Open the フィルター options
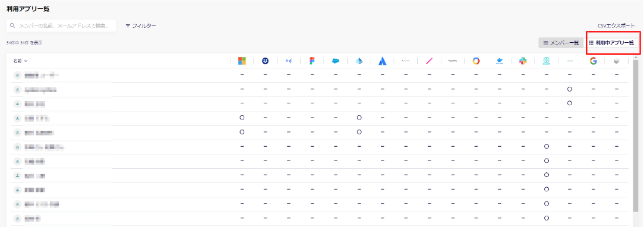Image resolution: width=644 pixels, height=227 pixels. [x=141, y=26]
